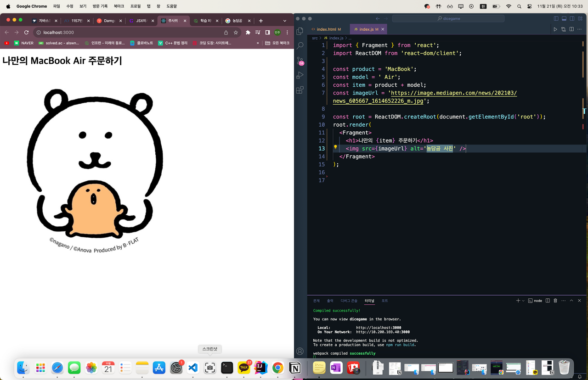Open the network URL 10.200.169.40:3000 in terminal
Screen dimensions: 588x380
point(383,332)
